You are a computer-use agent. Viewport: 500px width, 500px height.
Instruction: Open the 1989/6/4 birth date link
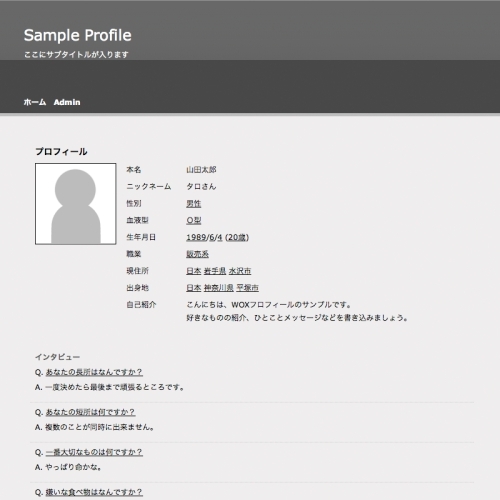[x=204, y=237]
